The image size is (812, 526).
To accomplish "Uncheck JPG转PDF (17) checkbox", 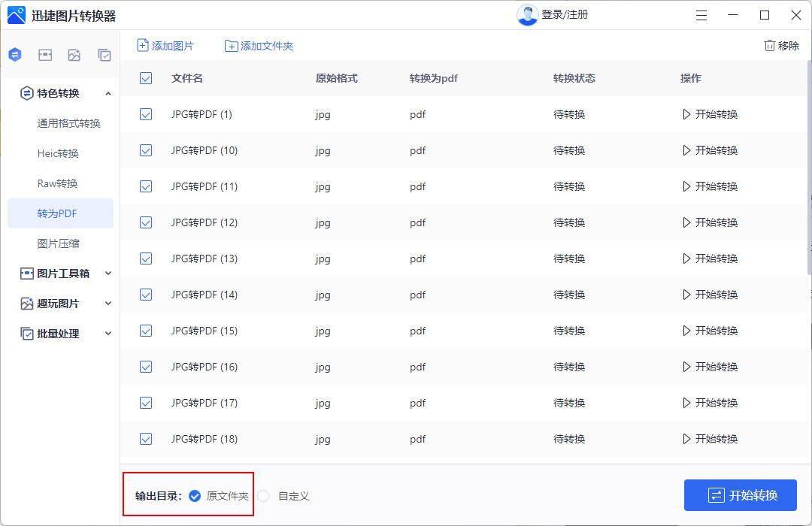I will (146, 403).
